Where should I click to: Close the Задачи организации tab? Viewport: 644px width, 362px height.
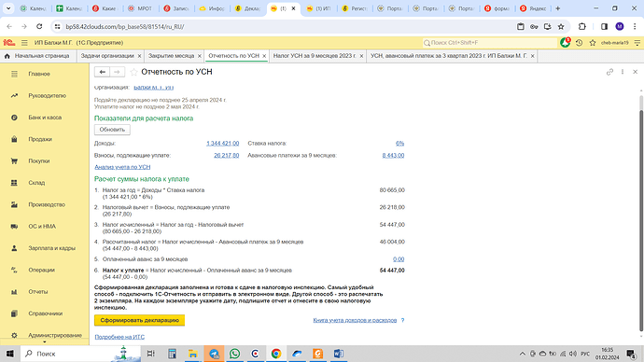tap(139, 56)
